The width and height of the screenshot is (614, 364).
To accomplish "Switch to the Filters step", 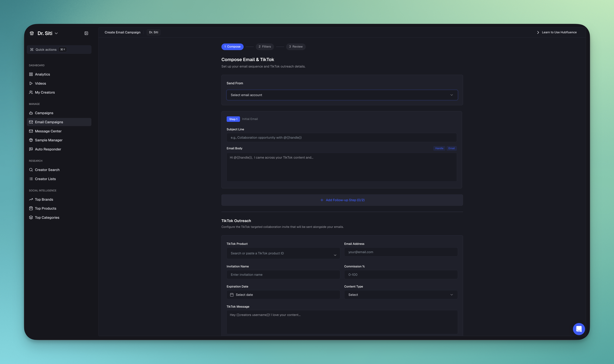I will coord(265,47).
